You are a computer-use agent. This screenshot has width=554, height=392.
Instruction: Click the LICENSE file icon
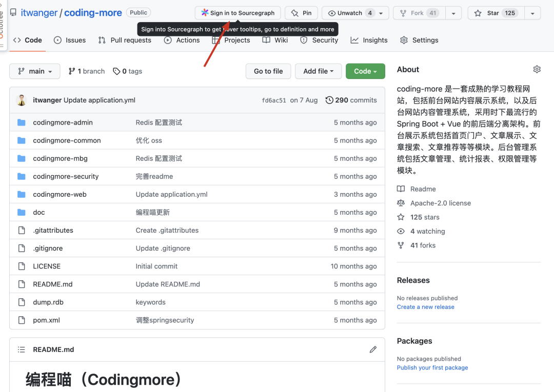click(22, 266)
